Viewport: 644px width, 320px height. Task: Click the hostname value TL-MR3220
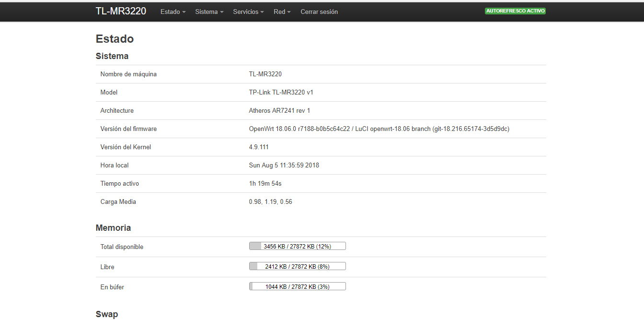265,74
